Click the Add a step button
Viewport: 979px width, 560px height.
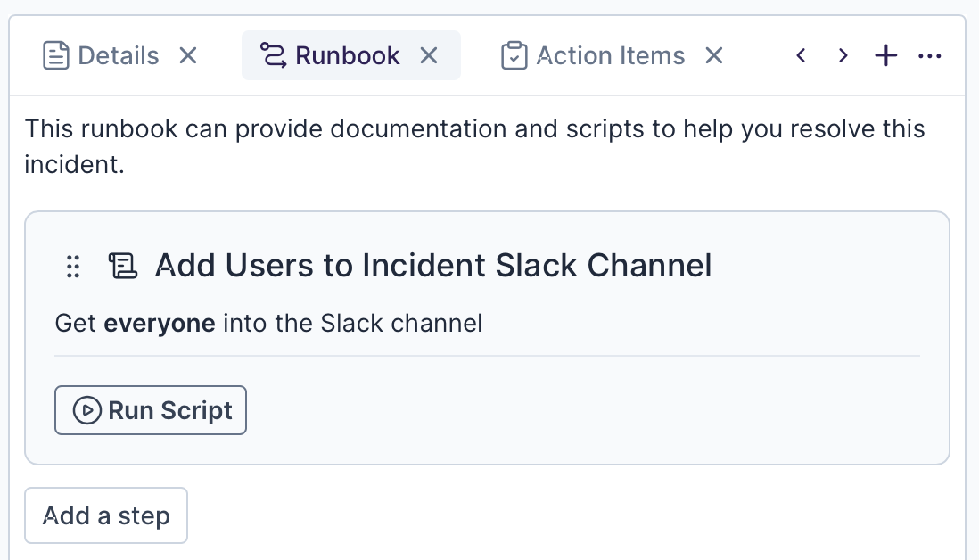[x=106, y=515]
